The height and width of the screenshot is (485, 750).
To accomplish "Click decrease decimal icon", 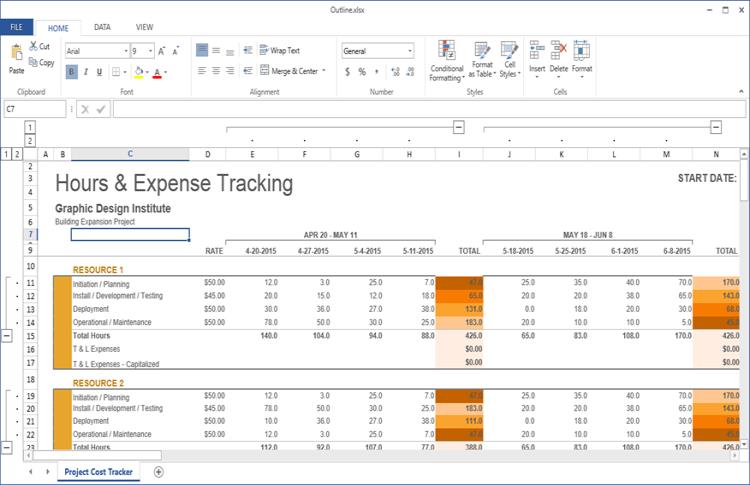I will [410, 72].
